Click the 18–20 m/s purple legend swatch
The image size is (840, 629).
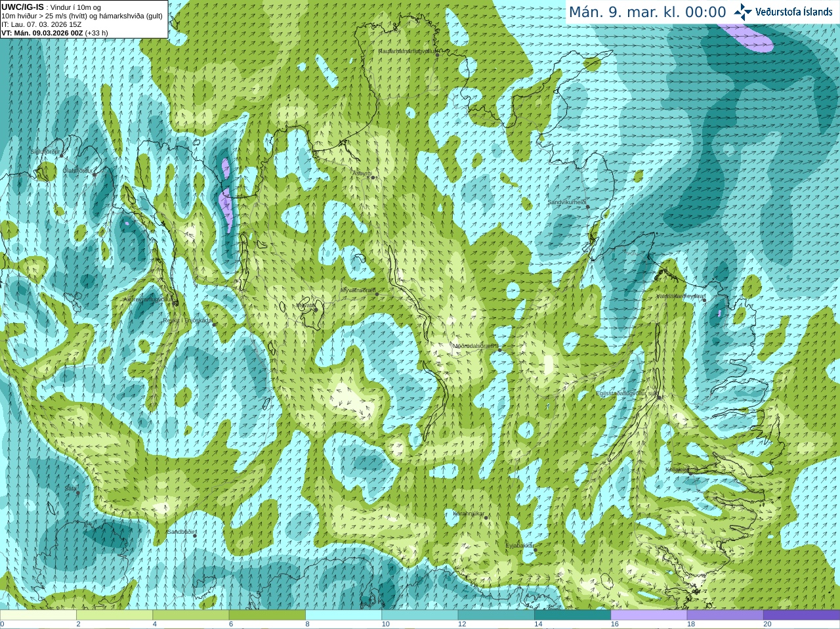coord(725,615)
